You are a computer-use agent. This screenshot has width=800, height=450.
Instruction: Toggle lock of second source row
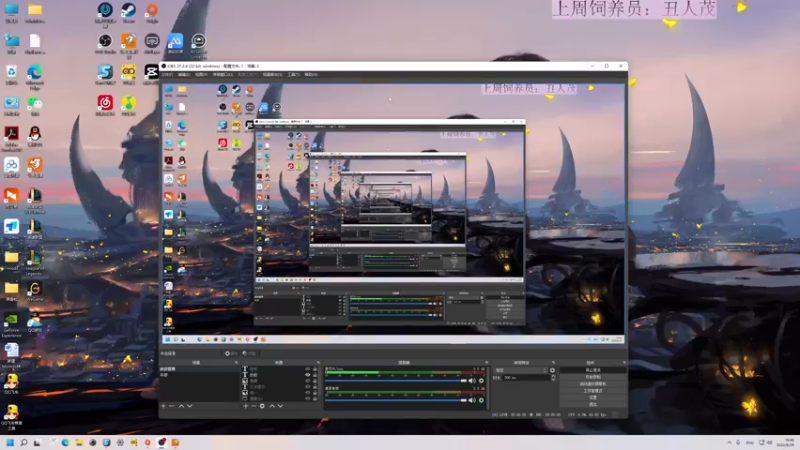pyautogui.click(x=315, y=375)
